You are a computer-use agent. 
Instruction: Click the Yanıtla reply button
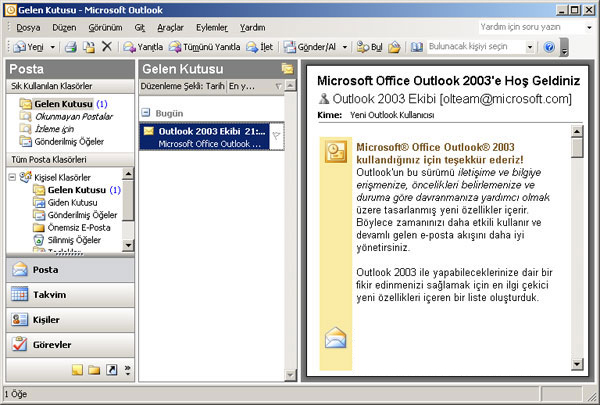click(143, 47)
